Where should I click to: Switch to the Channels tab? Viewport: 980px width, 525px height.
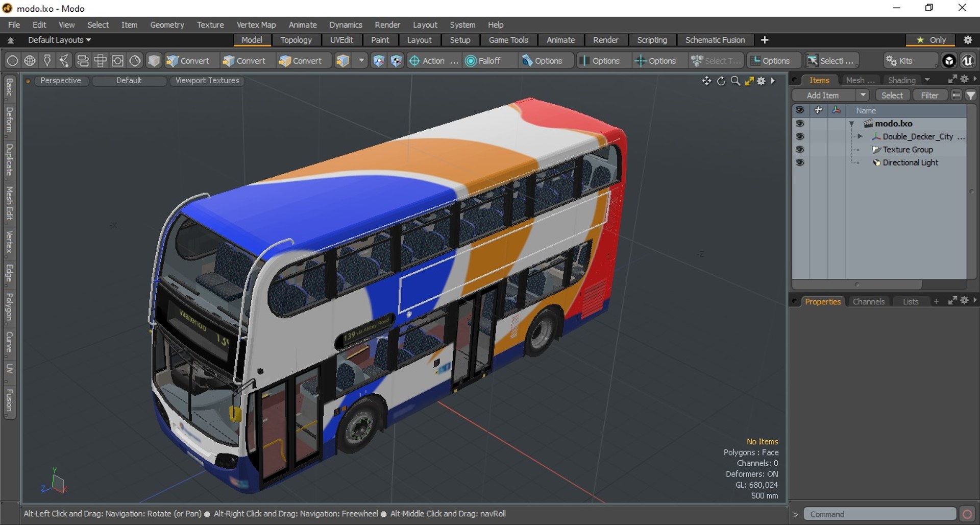pos(868,301)
